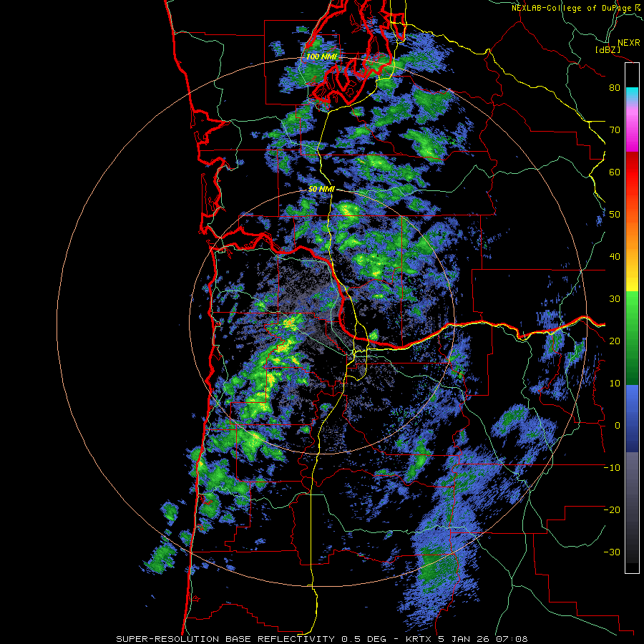Click the -20 dBZ scale label
Viewport: 644px width, 644px height.
612,509
